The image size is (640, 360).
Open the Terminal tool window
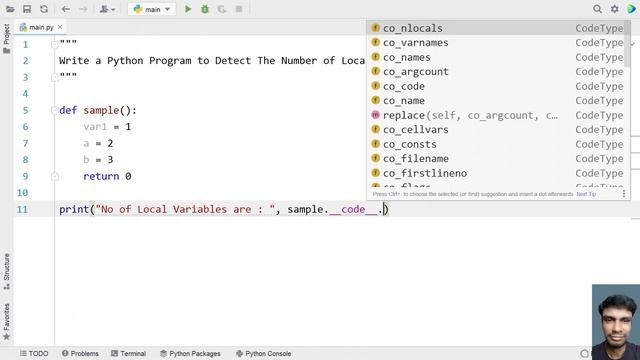[x=129, y=353]
